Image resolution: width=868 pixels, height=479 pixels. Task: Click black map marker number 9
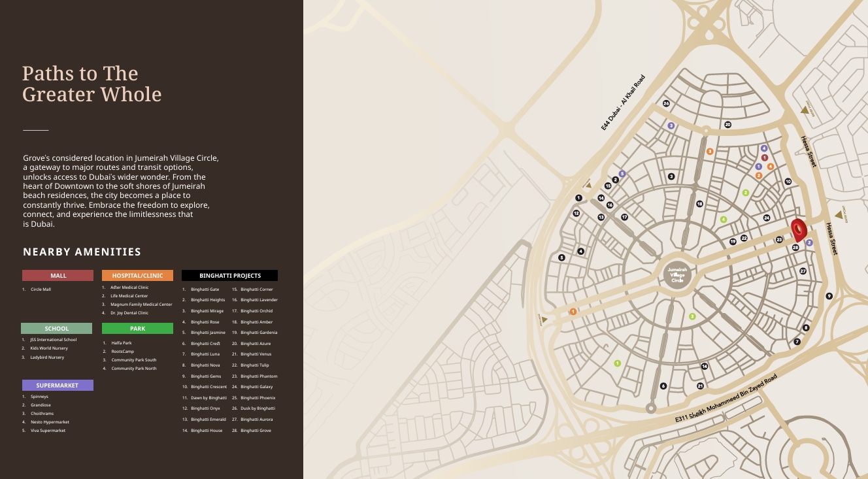click(829, 296)
